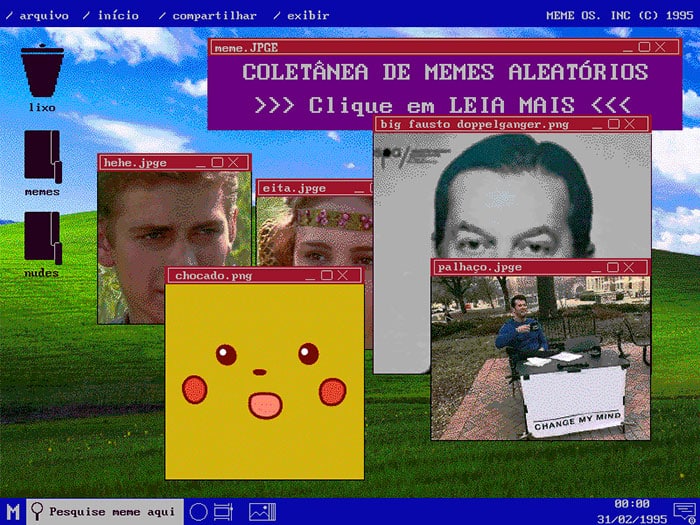Open the arquivo menu
Viewport: 700px width, 525px height.
click(43, 15)
